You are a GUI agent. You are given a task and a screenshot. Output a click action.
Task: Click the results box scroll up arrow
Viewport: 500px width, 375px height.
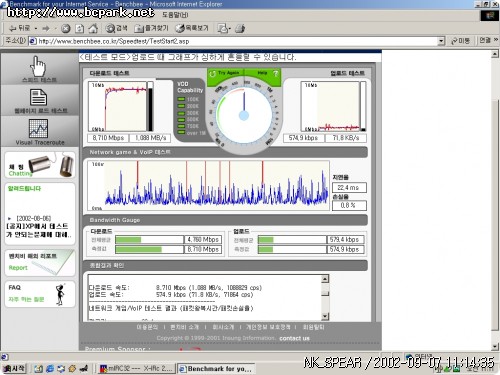325,279
